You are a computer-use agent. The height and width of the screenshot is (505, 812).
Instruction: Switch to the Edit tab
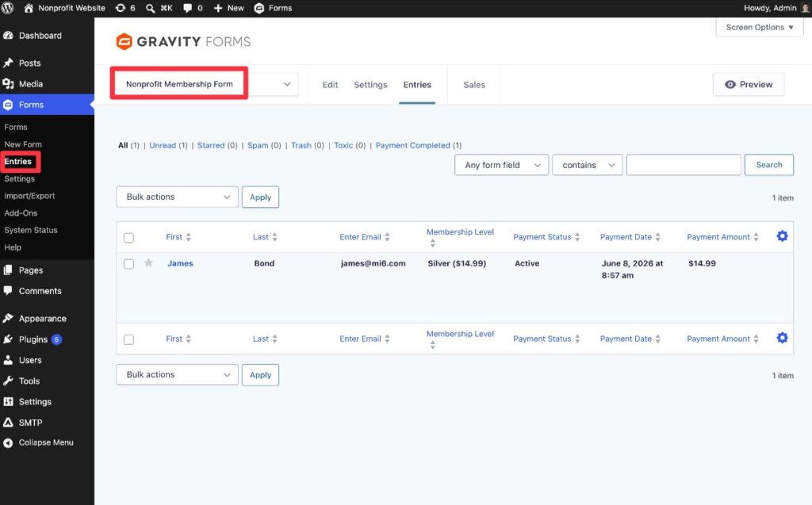pyautogui.click(x=330, y=84)
